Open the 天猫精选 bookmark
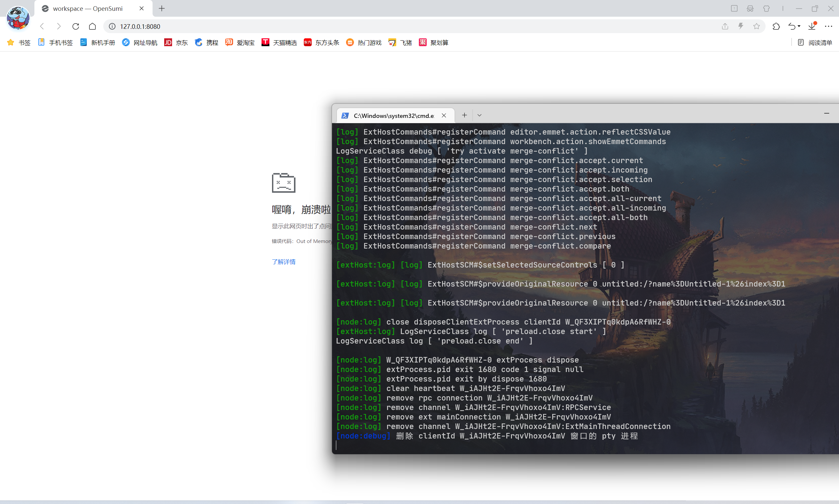The width and height of the screenshot is (839, 504). tap(279, 43)
